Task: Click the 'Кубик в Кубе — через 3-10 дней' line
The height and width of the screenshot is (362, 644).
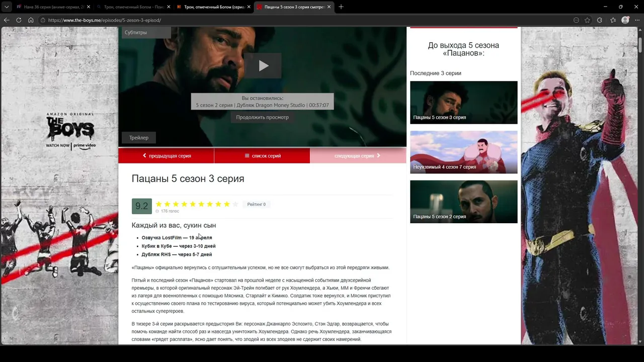Action: [179, 246]
